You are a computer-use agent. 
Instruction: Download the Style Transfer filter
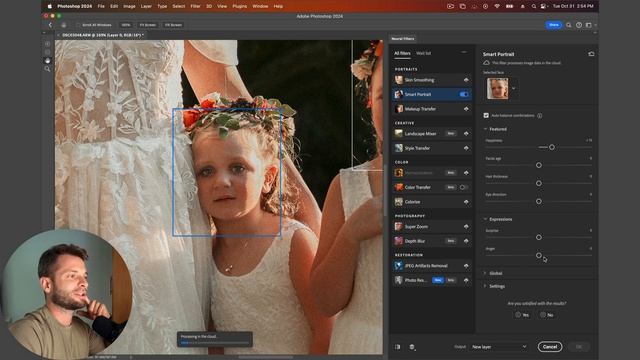(x=466, y=148)
